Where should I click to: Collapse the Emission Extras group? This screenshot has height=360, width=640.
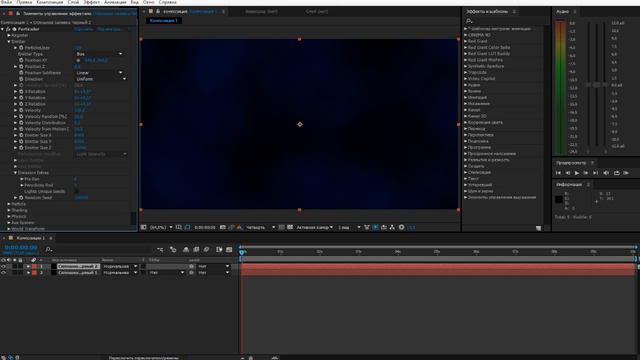[15, 173]
